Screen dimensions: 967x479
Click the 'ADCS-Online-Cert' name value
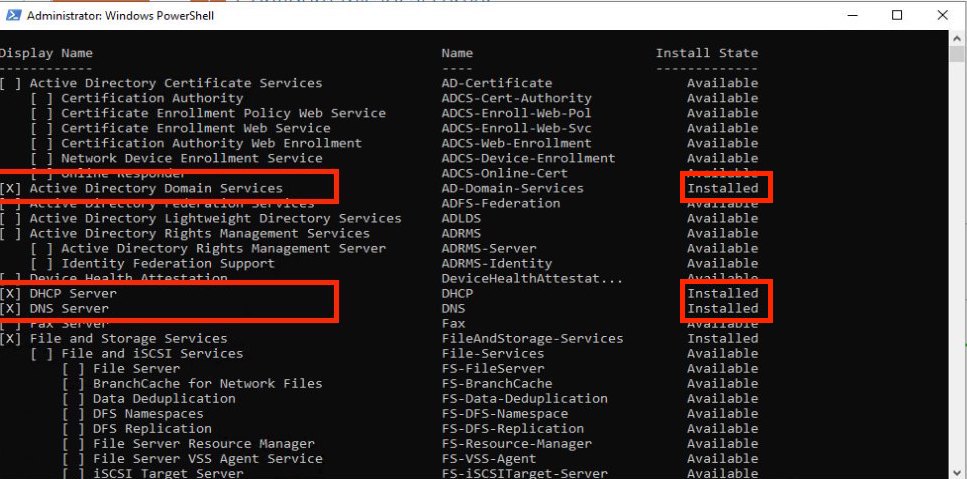coord(505,173)
